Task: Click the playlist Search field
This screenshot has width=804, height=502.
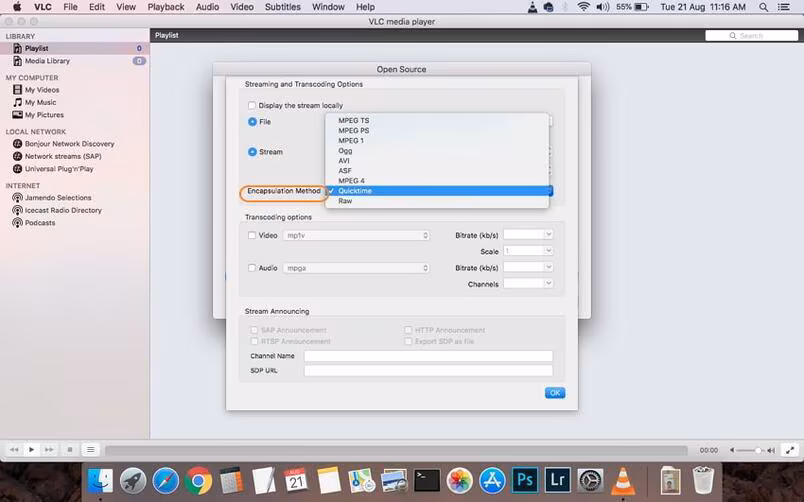Action: [752, 35]
